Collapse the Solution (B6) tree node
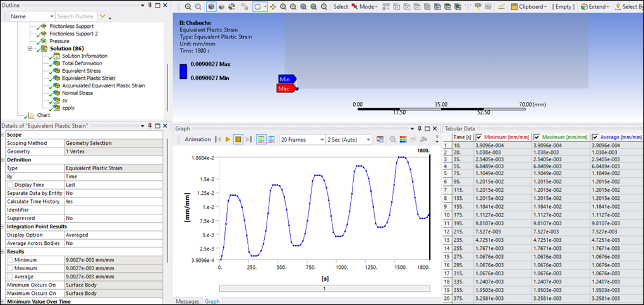644x305 pixels. pyautogui.click(x=30, y=49)
